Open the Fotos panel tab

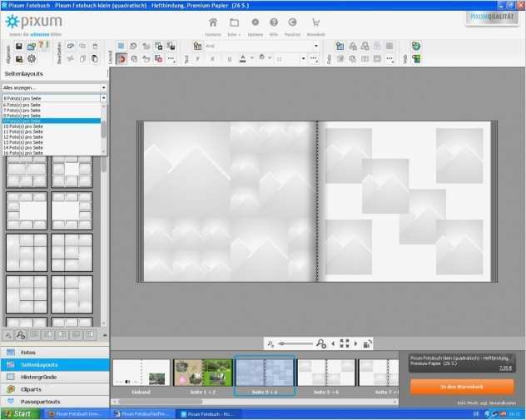(x=55, y=353)
